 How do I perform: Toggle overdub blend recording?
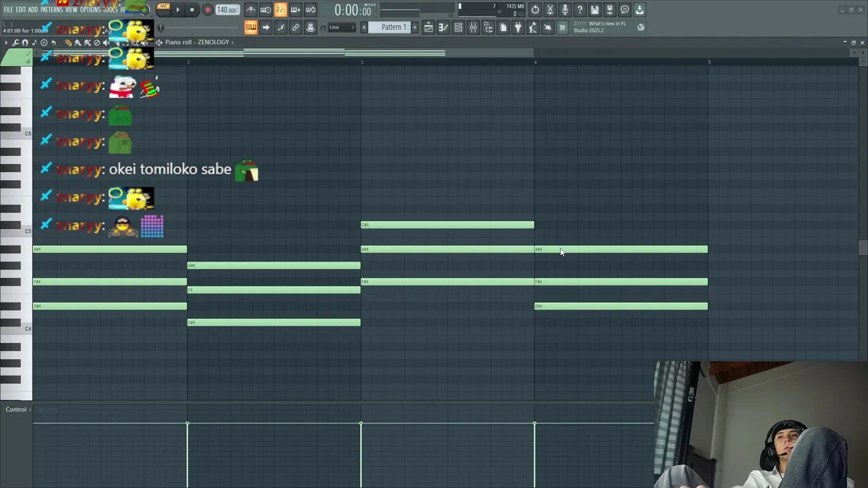point(296,9)
